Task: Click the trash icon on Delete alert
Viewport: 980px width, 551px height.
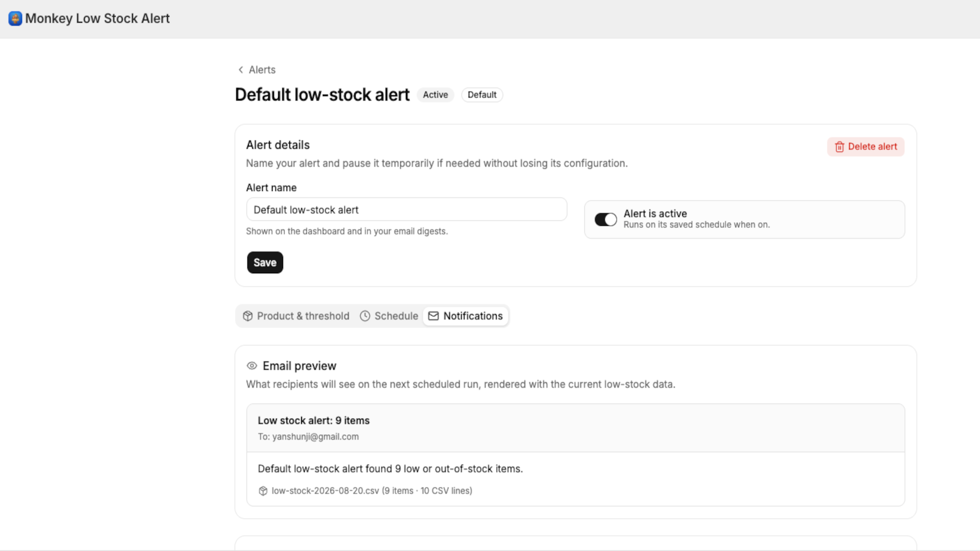Action: [840, 147]
